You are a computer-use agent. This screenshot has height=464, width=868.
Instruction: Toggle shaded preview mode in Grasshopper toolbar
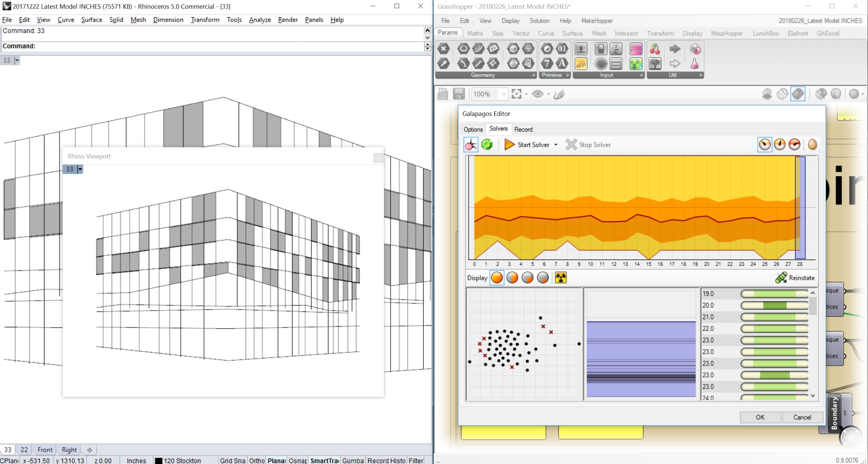tap(798, 94)
